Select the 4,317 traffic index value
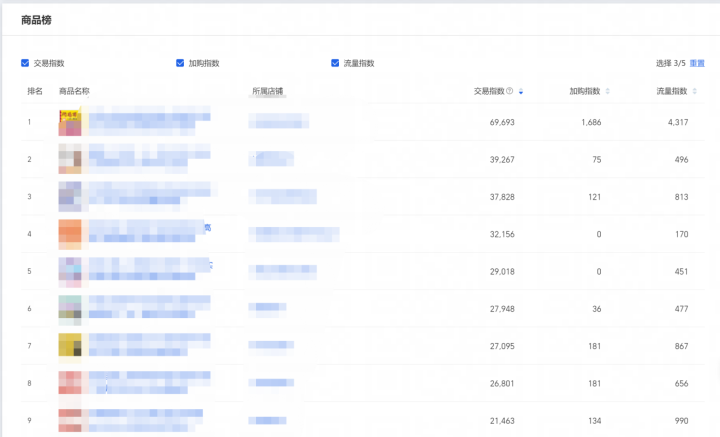Screen dimensions: 720x437 pos(678,123)
